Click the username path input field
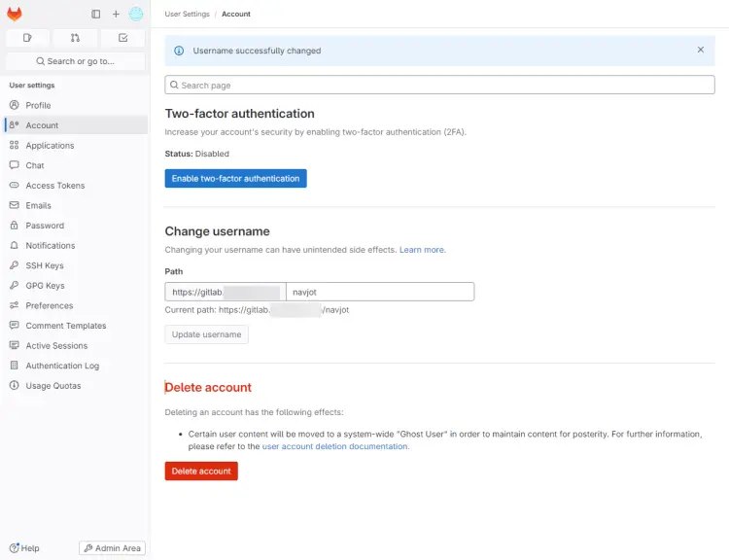 pyautogui.click(x=379, y=292)
